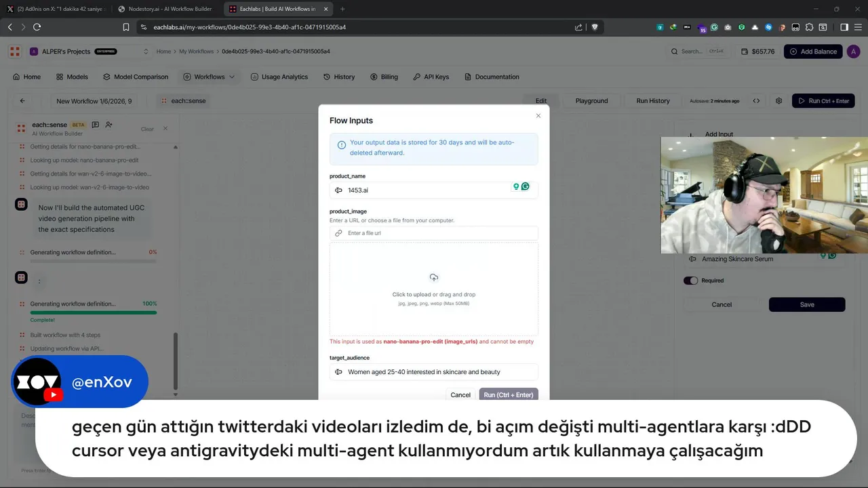The image size is (868, 488).
Task: Switch to the Playground tab
Action: [x=591, y=101]
